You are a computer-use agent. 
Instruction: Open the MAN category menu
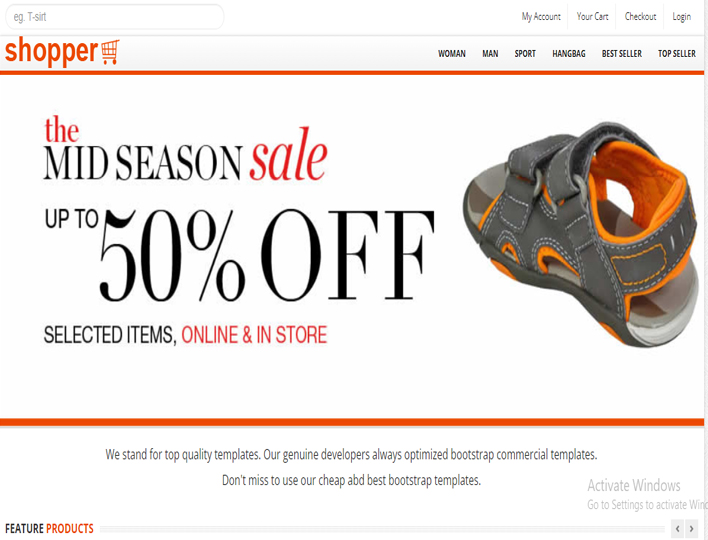pos(490,54)
